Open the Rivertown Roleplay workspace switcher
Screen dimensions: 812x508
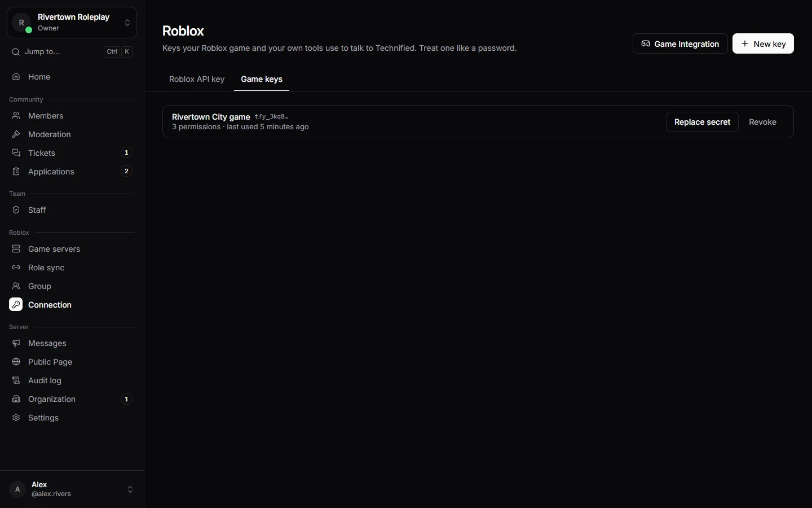coord(72,23)
